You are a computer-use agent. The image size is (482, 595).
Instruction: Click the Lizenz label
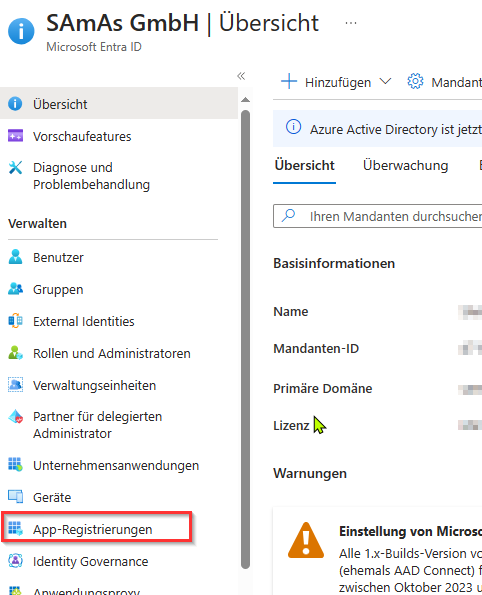[291, 425]
